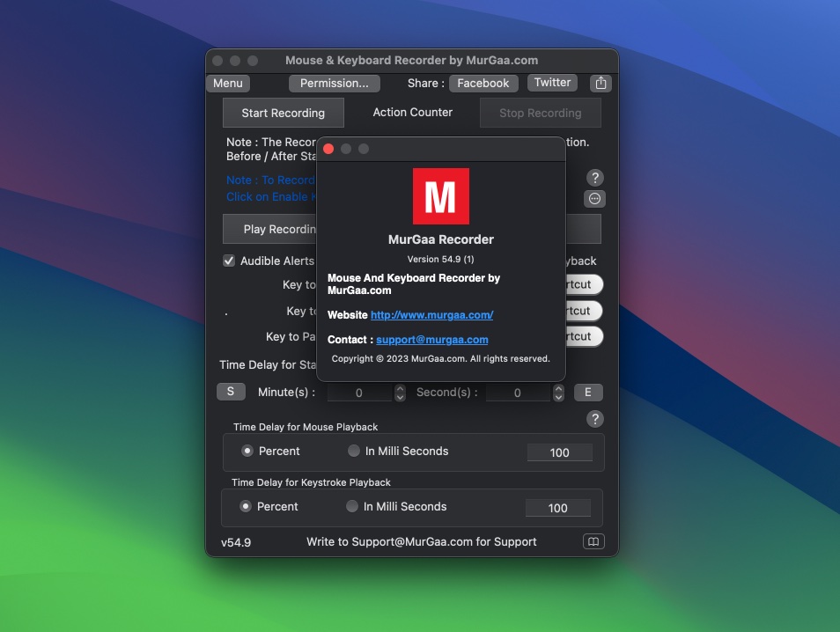This screenshot has width=840, height=632.
Task: Click the S button beside Minute(s)
Action: pyautogui.click(x=231, y=392)
